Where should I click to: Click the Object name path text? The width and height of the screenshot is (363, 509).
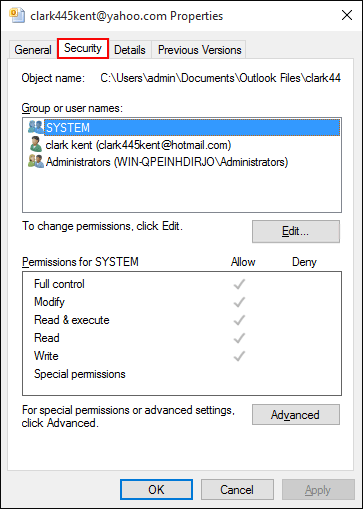[220, 78]
